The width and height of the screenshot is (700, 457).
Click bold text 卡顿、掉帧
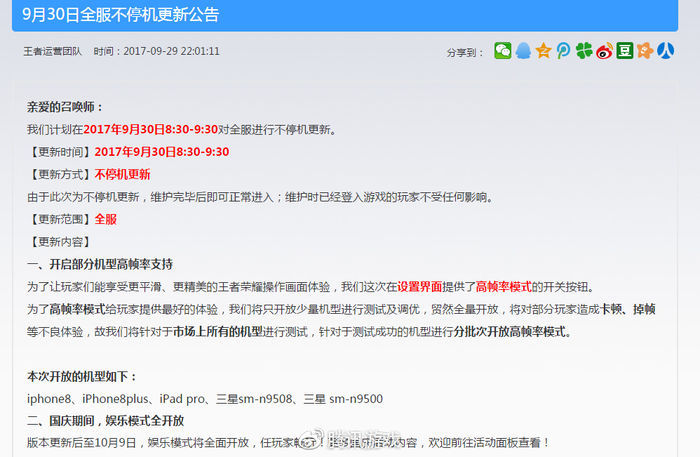[628, 309]
